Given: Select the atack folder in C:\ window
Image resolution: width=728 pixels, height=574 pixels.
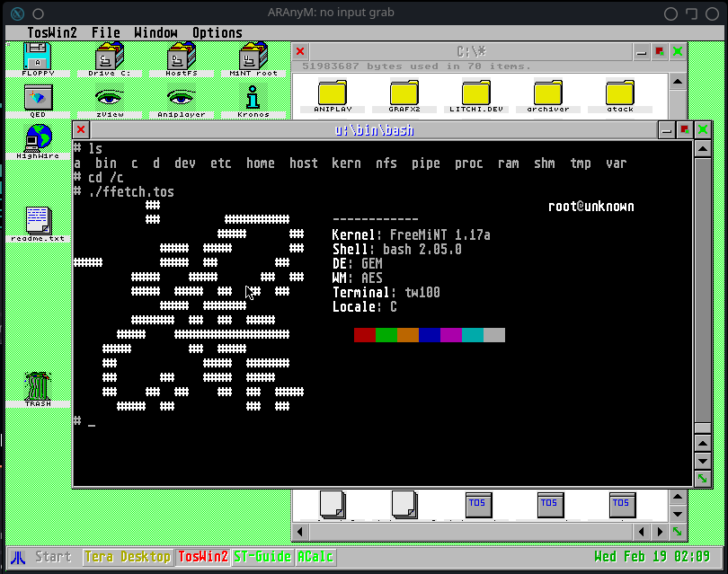Looking at the screenshot, I should click(620, 96).
